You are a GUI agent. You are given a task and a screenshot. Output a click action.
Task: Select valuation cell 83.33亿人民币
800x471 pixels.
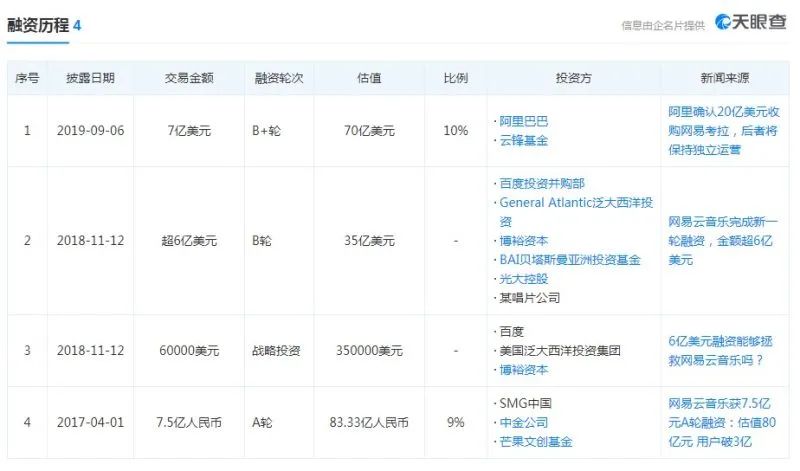[x=369, y=423]
